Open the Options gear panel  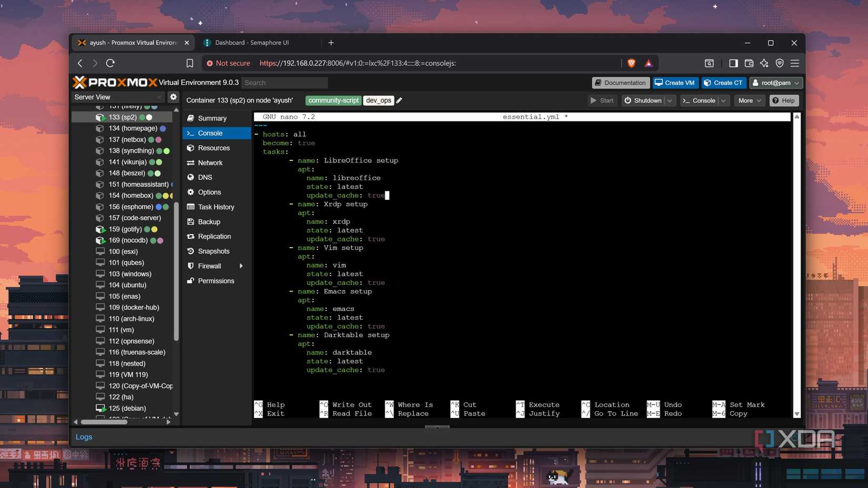[x=191, y=192]
